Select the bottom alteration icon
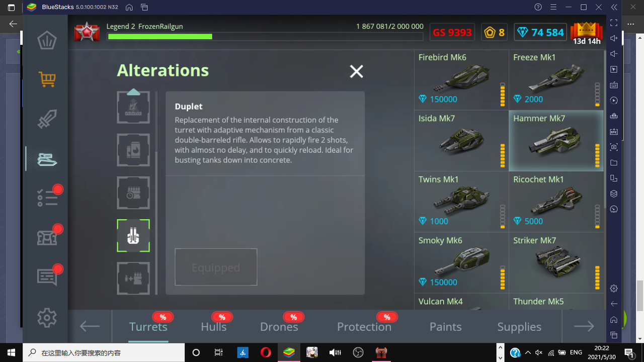Image resolution: width=644 pixels, height=362 pixels. point(133,279)
